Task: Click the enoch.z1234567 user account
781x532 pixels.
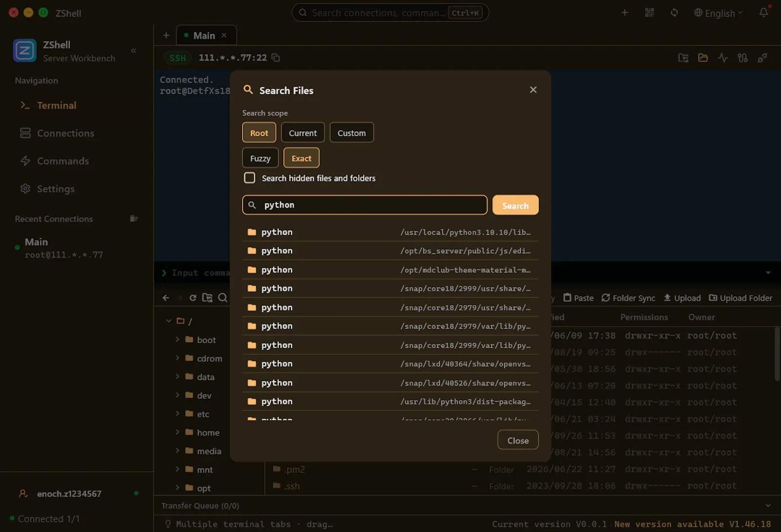Action: coord(69,493)
